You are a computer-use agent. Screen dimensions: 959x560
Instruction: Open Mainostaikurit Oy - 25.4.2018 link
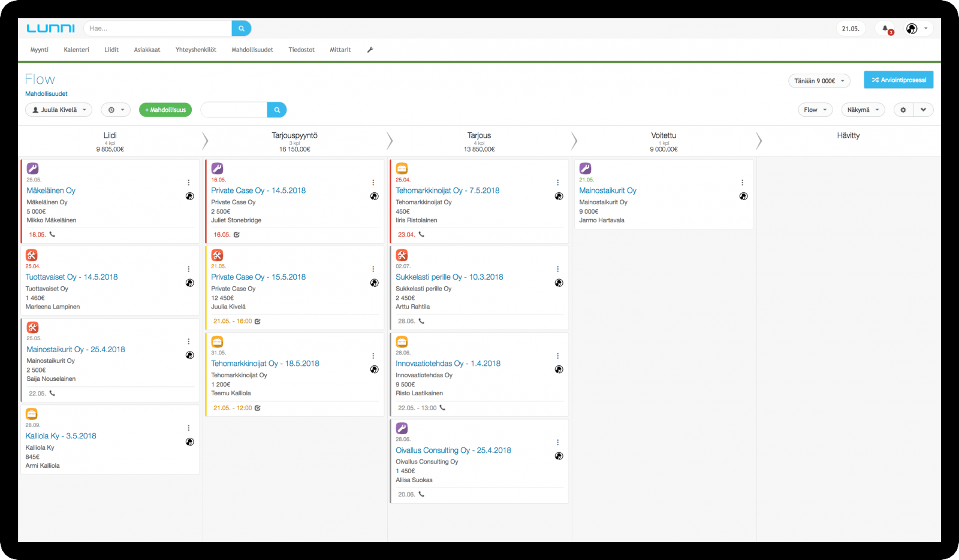76,349
